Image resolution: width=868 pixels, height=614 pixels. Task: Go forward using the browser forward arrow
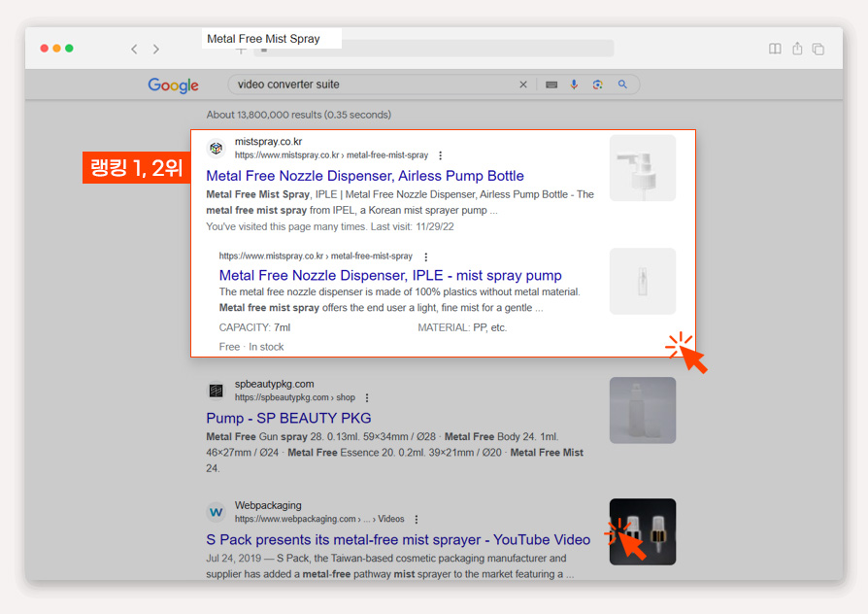(x=156, y=50)
